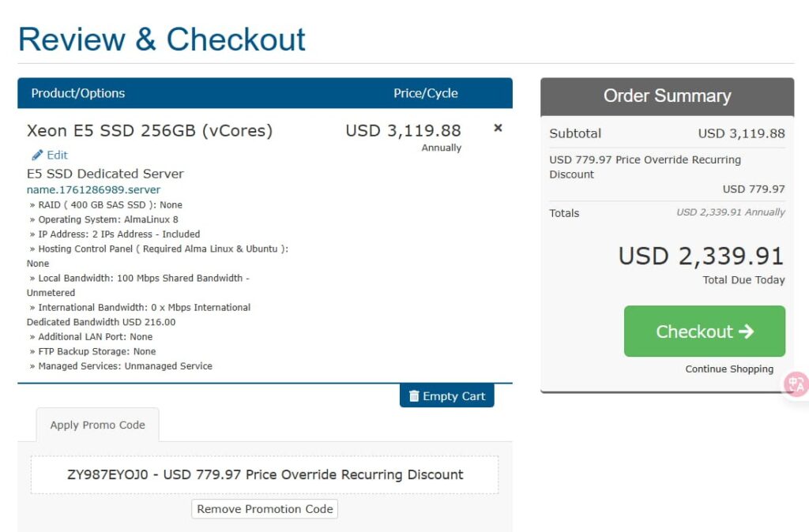Click the Subtotal row in Order Summary
This screenshot has width=809, height=532.
pos(667,133)
